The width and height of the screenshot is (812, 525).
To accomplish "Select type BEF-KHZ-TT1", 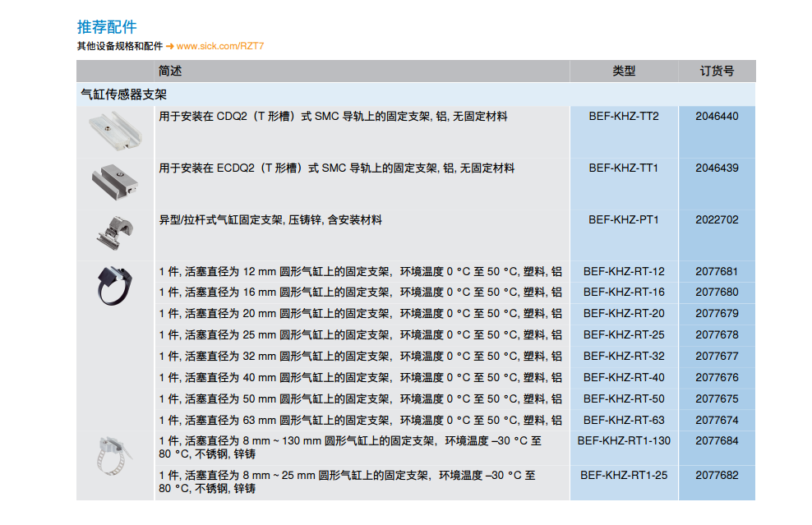I will pos(624,168).
